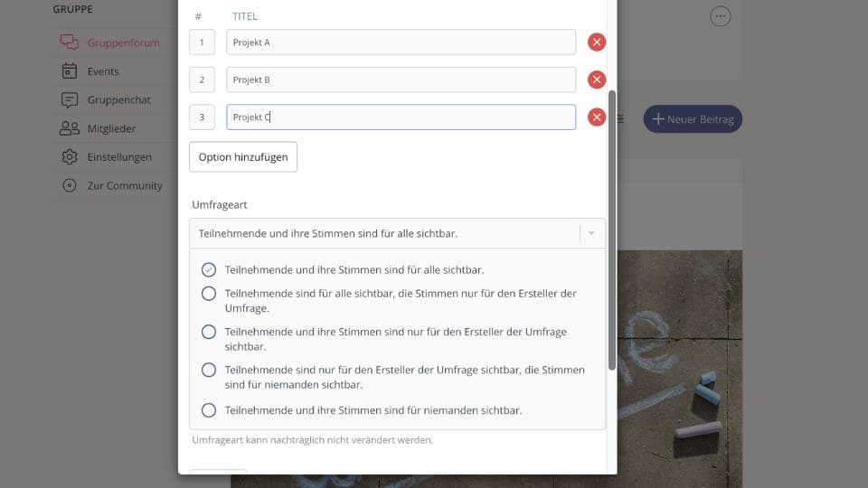Click the Events calendar icon

70,71
